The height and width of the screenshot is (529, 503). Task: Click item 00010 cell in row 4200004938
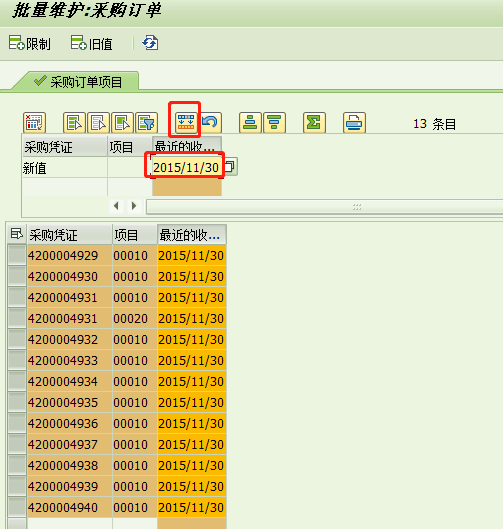(x=135, y=465)
